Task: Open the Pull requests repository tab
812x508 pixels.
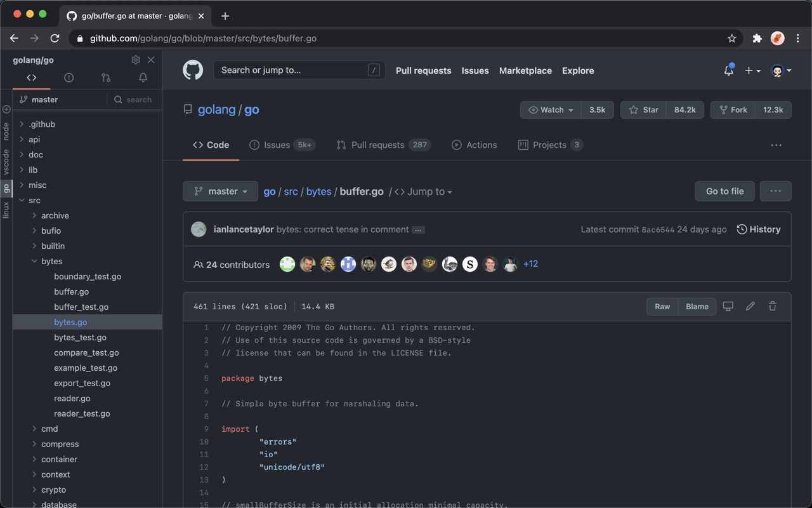Action: coord(383,145)
